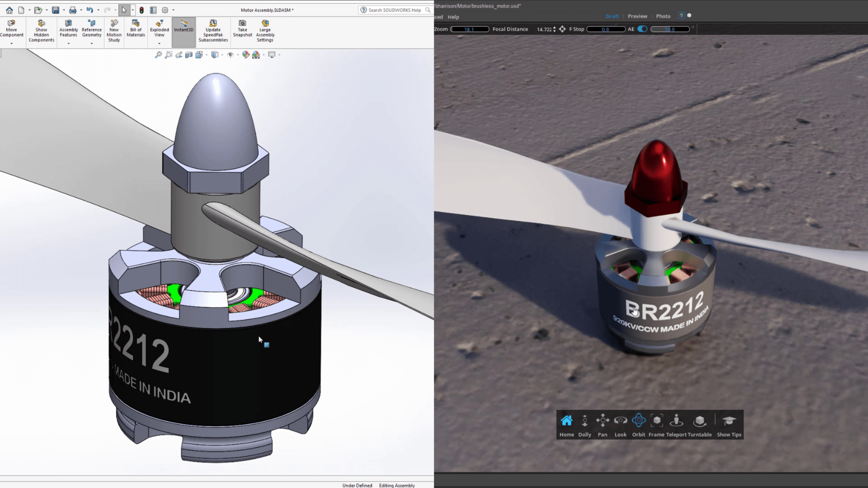Select the Zoom to Fit icon

point(159,55)
